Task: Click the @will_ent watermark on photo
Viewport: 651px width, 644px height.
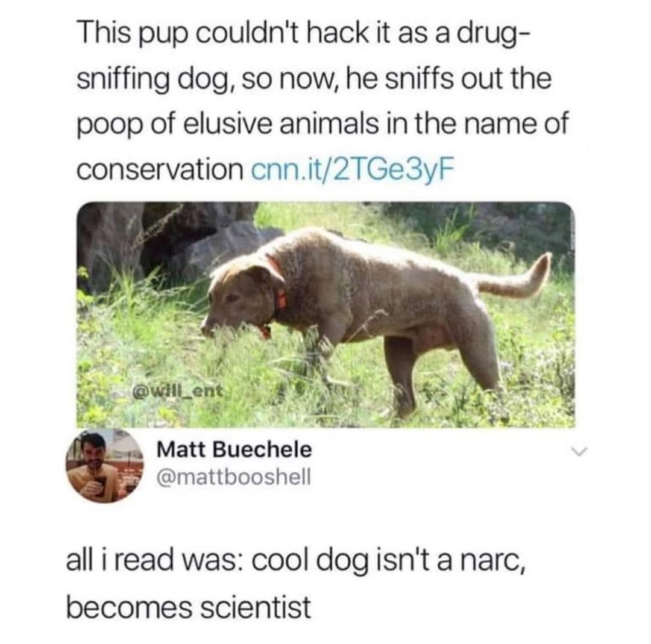Action: [178, 390]
